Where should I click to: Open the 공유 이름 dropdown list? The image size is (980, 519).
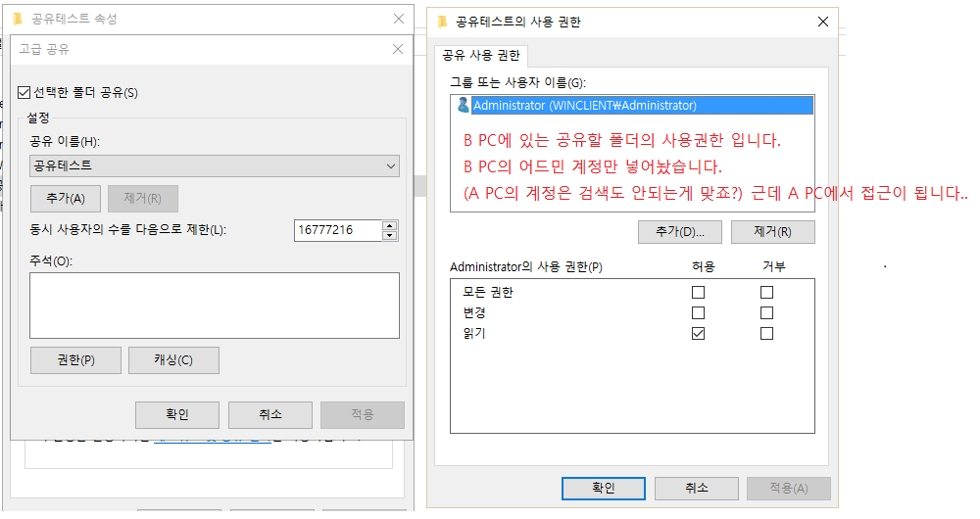(x=391, y=166)
